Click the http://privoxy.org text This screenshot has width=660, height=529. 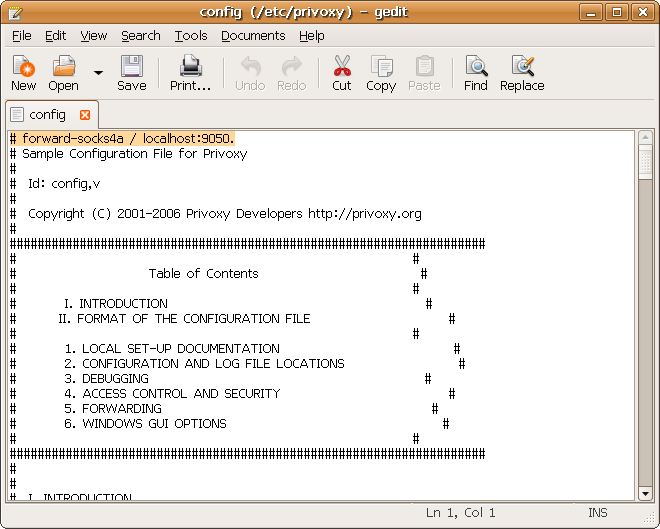365,214
